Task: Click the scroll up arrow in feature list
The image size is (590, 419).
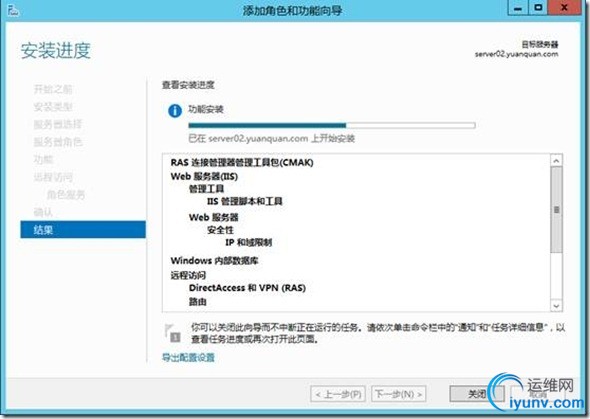Action: pyautogui.click(x=557, y=161)
